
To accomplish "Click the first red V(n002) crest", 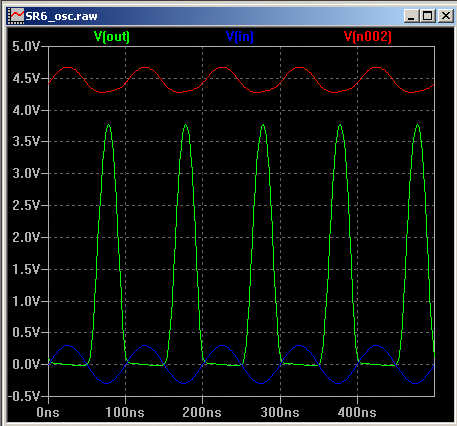I will pos(68,68).
